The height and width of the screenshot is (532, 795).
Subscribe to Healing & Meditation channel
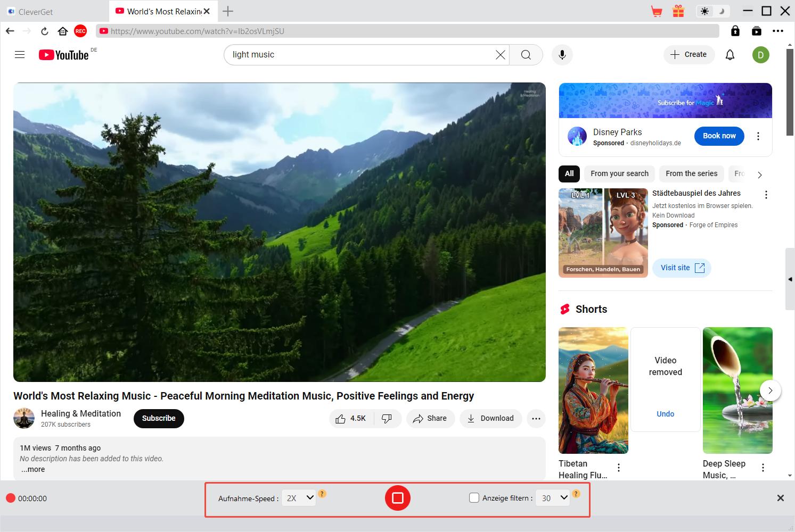[x=159, y=419]
